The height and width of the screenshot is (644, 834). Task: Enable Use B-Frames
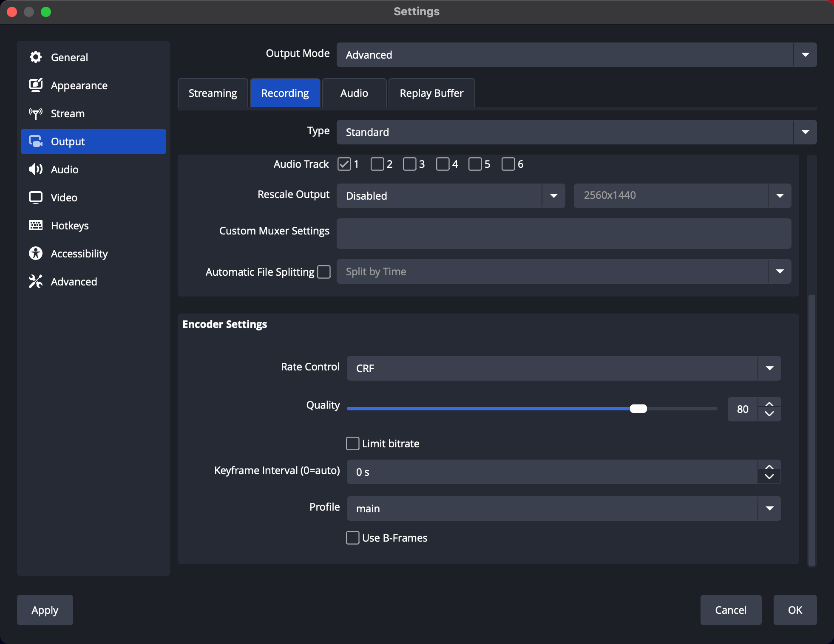353,537
